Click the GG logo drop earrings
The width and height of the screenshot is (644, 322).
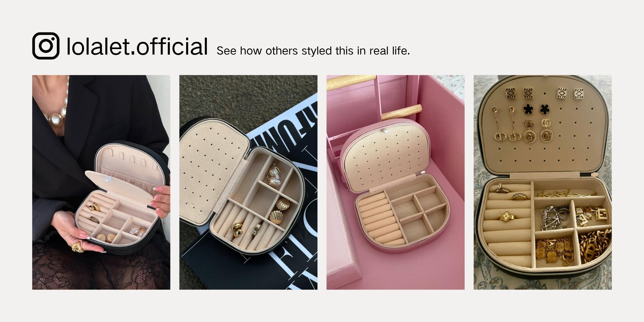(x=538, y=131)
